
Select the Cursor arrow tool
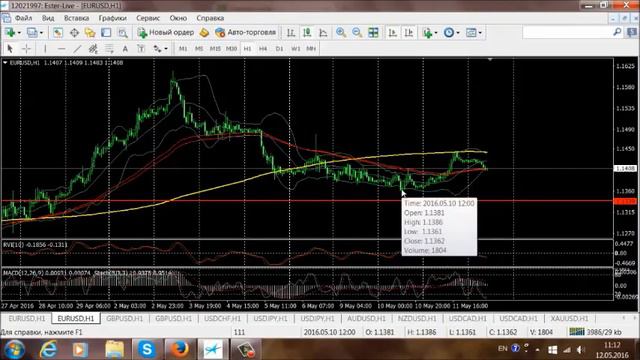[10, 49]
